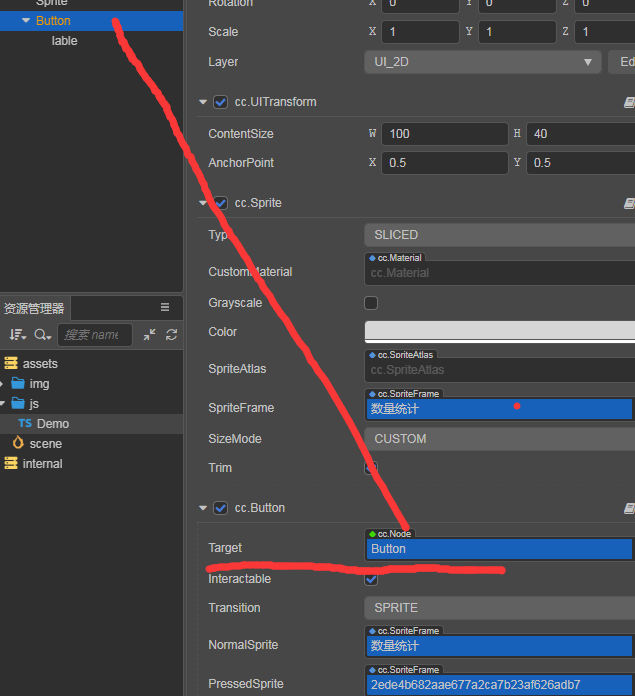Click the sort assets icon
This screenshot has width=635, height=696.
16,335
